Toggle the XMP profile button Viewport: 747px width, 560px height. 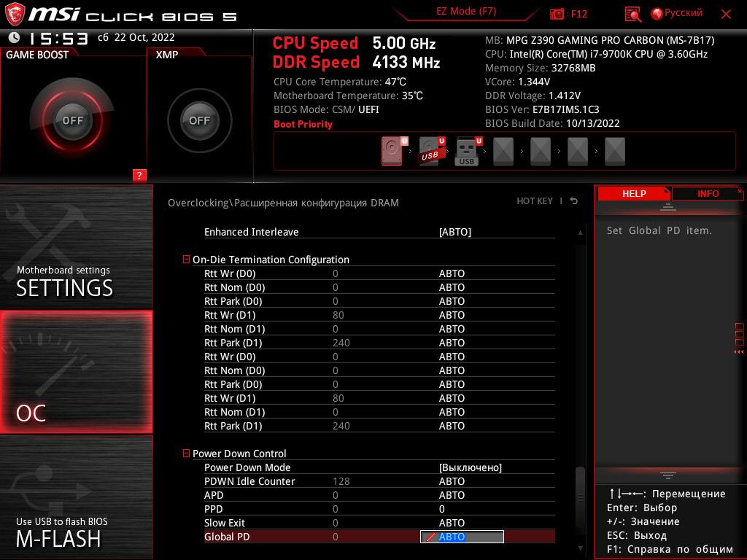(199, 120)
